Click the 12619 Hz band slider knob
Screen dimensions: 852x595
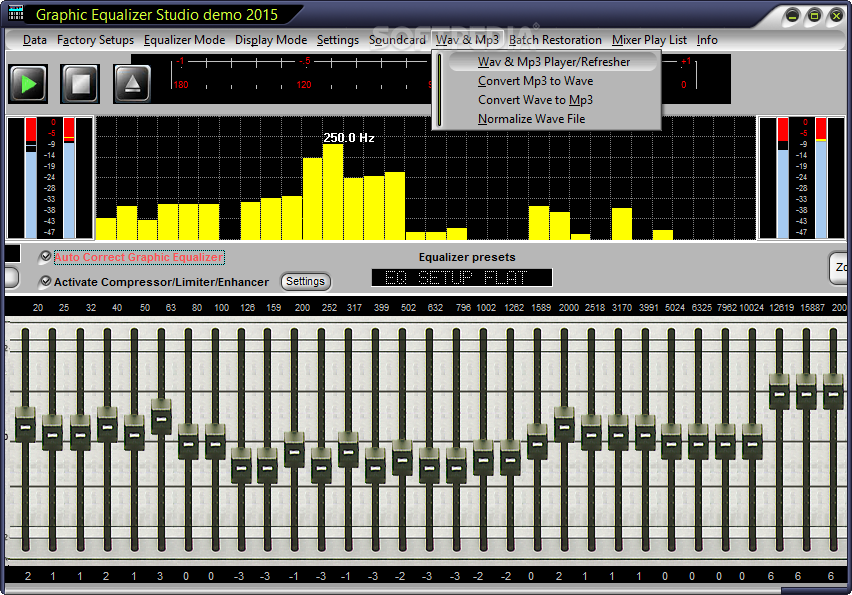780,392
